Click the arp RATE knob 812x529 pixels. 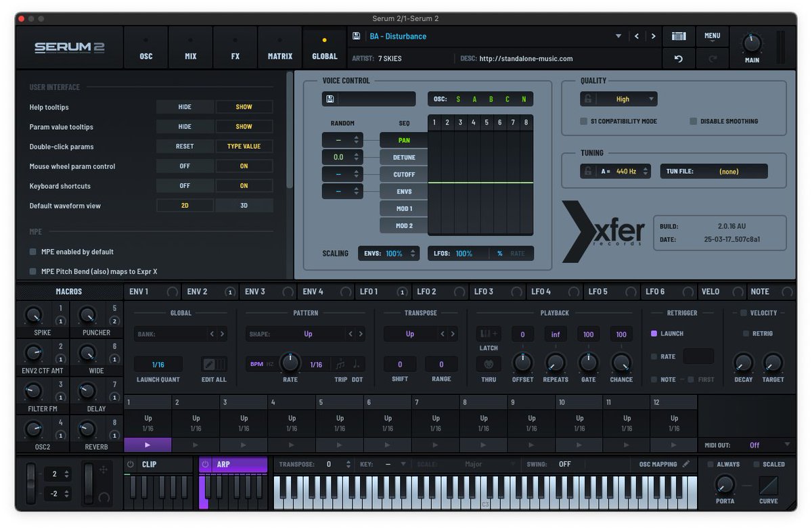click(290, 363)
